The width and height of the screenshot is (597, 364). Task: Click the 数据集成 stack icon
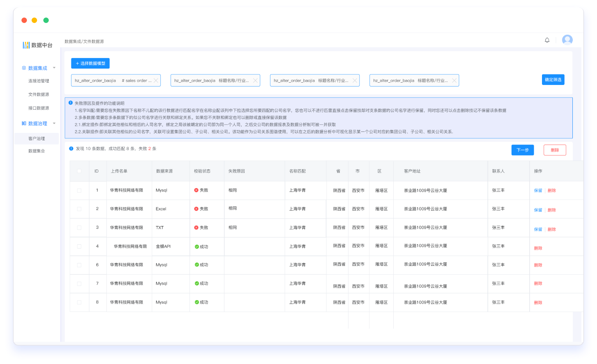24,68
